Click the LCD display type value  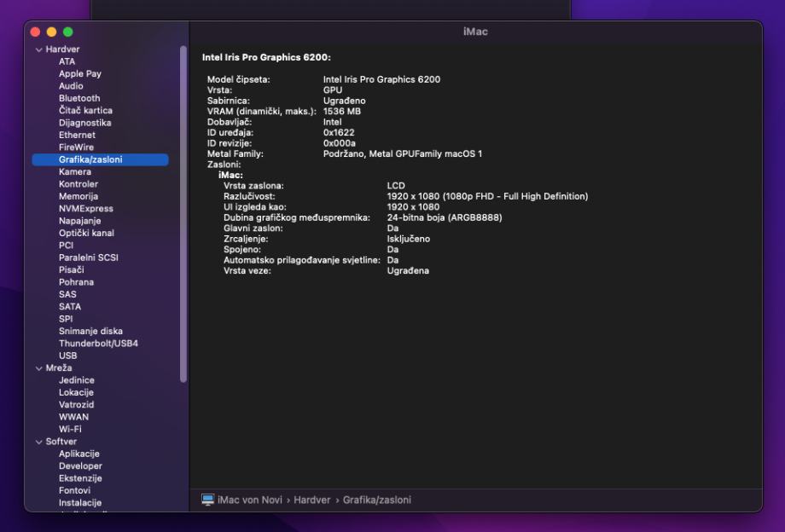(x=396, y=186)
